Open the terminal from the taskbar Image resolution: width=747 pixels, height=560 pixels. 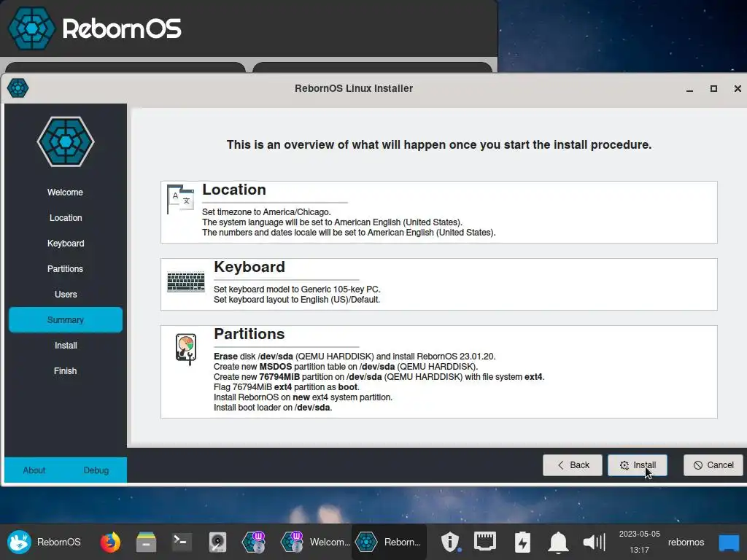click(x=182, y=542)
